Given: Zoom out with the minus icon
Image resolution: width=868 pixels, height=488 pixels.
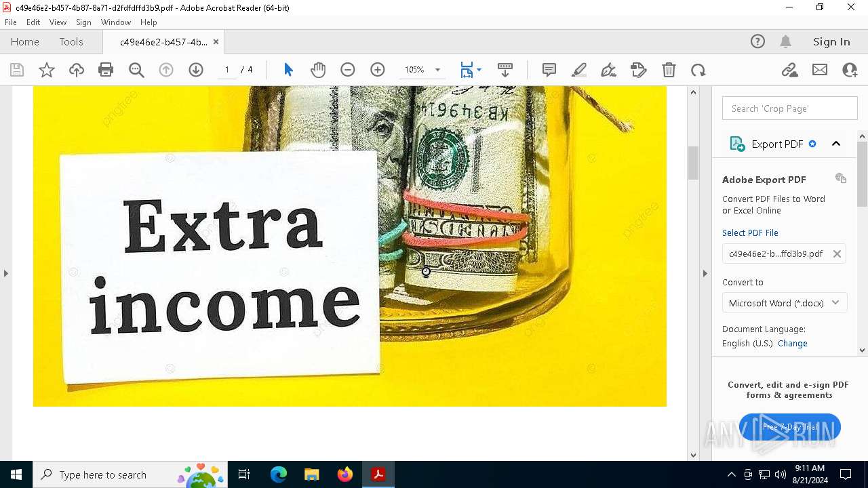Looking at the screenshot, I should tap(348, 70).
